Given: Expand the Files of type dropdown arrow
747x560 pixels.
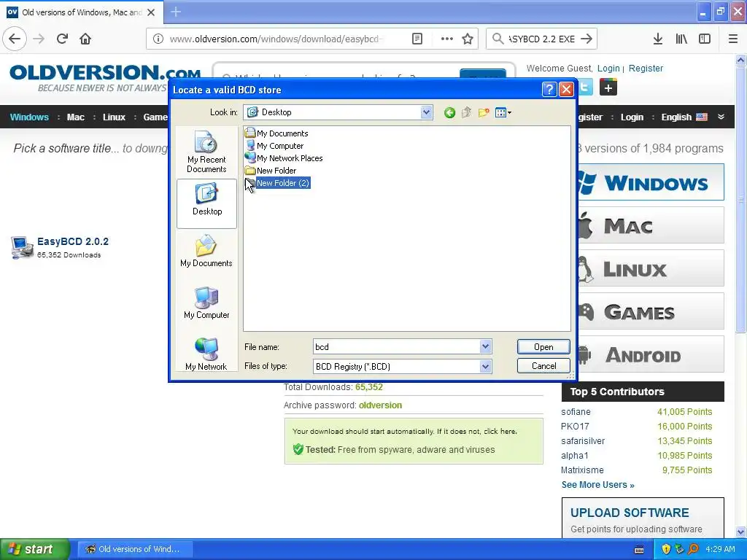Looking at the screenshot, I should (485, 366).
